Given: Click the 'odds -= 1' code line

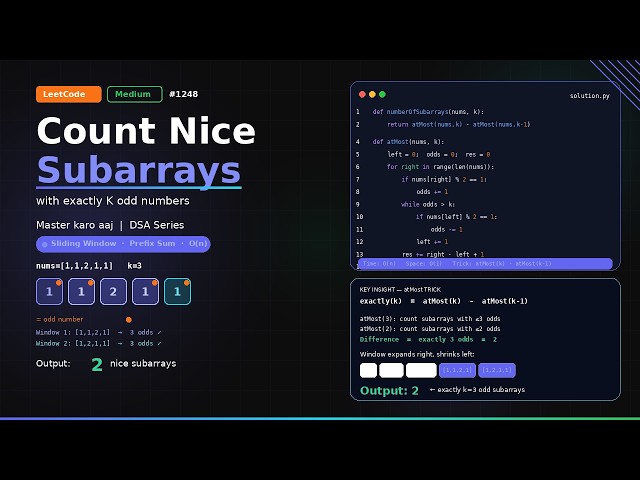Looking at the screenshot, I should coord(447,229).
